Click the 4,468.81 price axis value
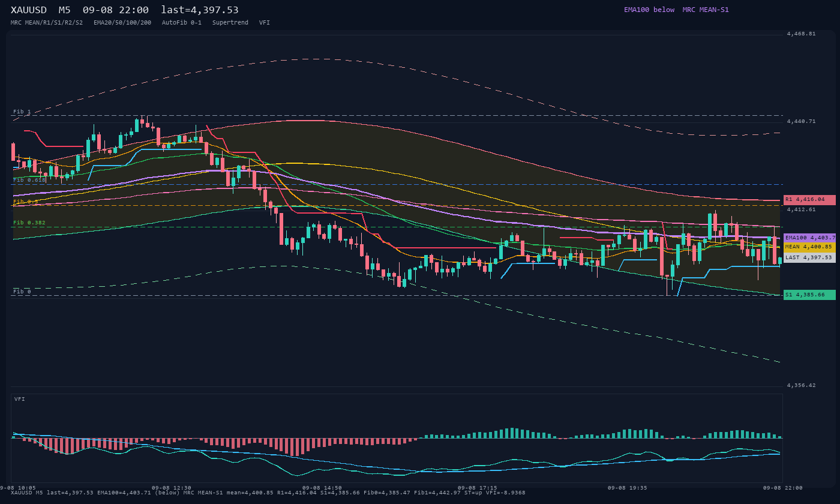 pos(802,34)
